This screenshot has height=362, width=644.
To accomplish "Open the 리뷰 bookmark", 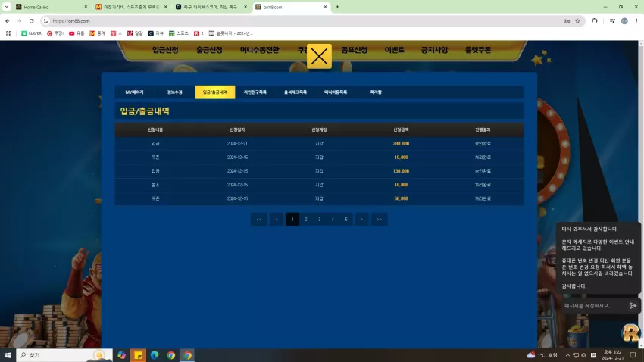I will click(x=155, y=33).
